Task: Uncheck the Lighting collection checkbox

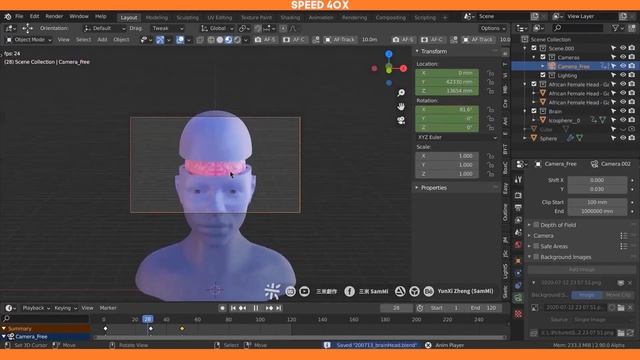Action: click(543, 75)
